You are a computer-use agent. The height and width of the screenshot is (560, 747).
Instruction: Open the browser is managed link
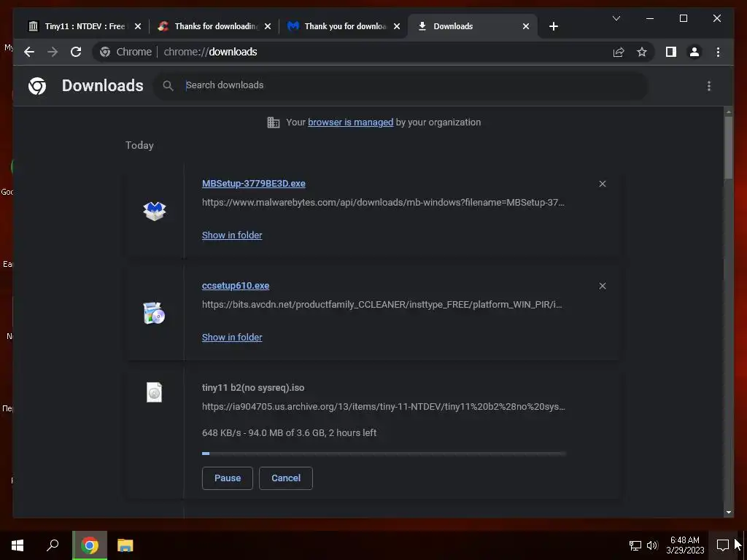pyautogui.click(x=351, y=122)
